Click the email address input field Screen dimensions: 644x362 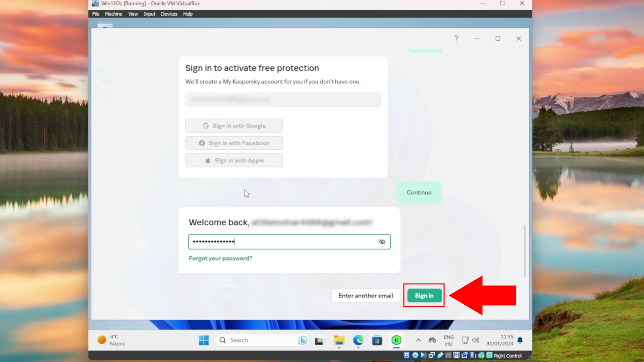tap(283, 100)
